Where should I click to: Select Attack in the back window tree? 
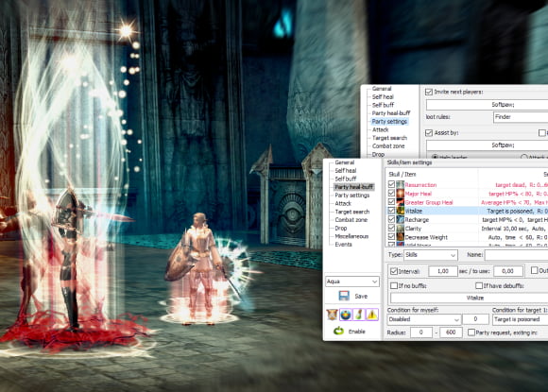click(380, 129)
